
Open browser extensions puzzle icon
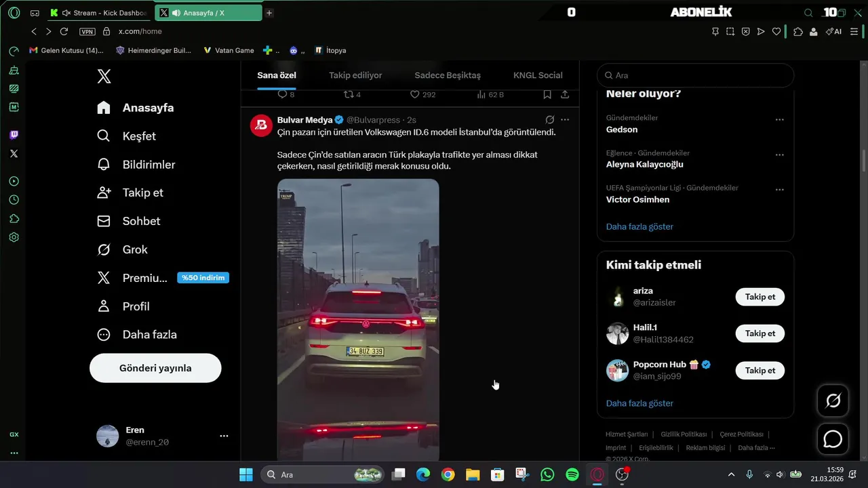tap(798, 31)
